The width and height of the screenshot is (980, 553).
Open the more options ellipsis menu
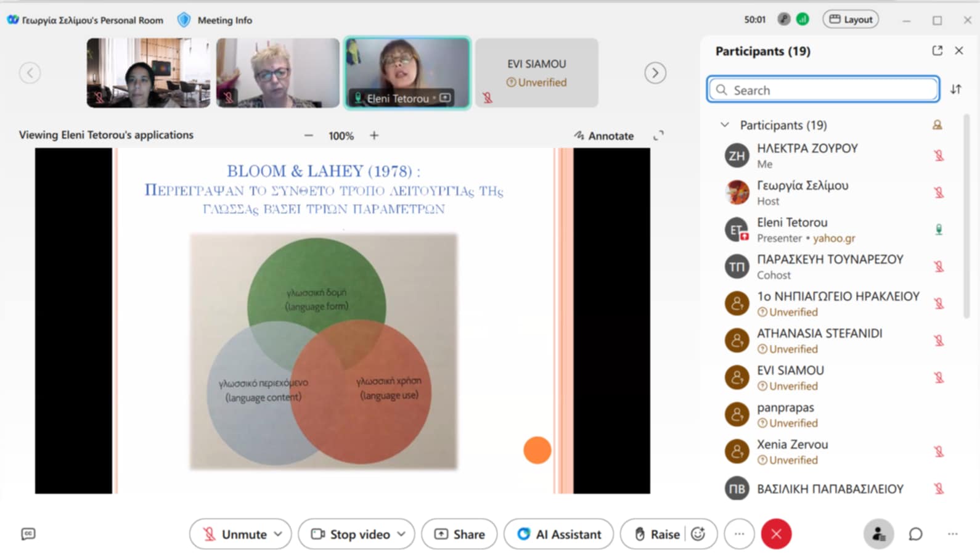point(739,534)
